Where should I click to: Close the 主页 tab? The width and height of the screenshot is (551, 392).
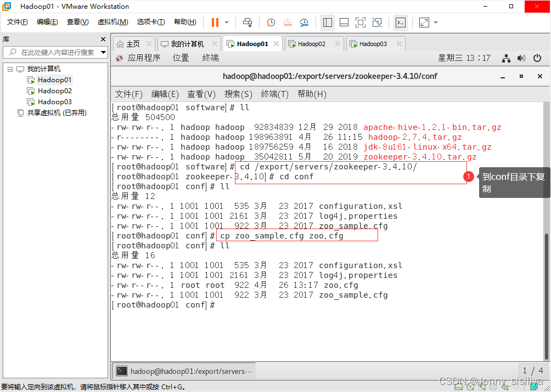point(149,44)
